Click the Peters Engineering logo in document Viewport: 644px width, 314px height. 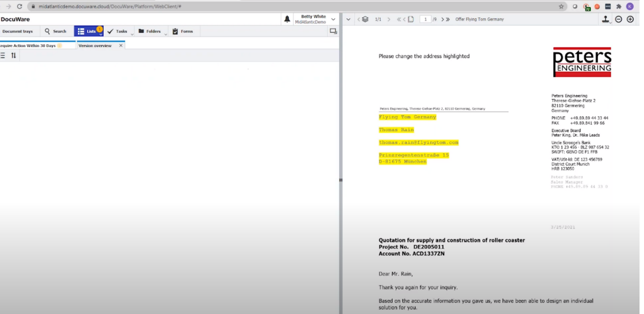582,62
